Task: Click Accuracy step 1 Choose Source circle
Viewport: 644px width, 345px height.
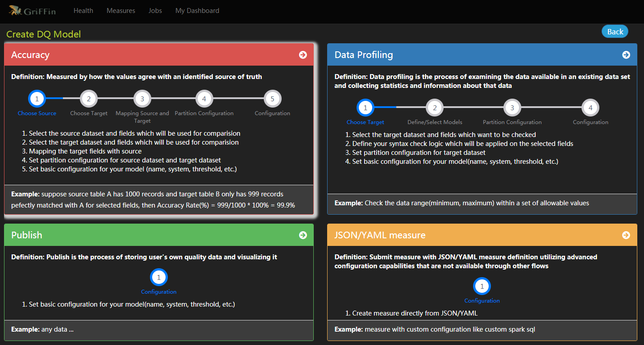Action: click(37, 99)
